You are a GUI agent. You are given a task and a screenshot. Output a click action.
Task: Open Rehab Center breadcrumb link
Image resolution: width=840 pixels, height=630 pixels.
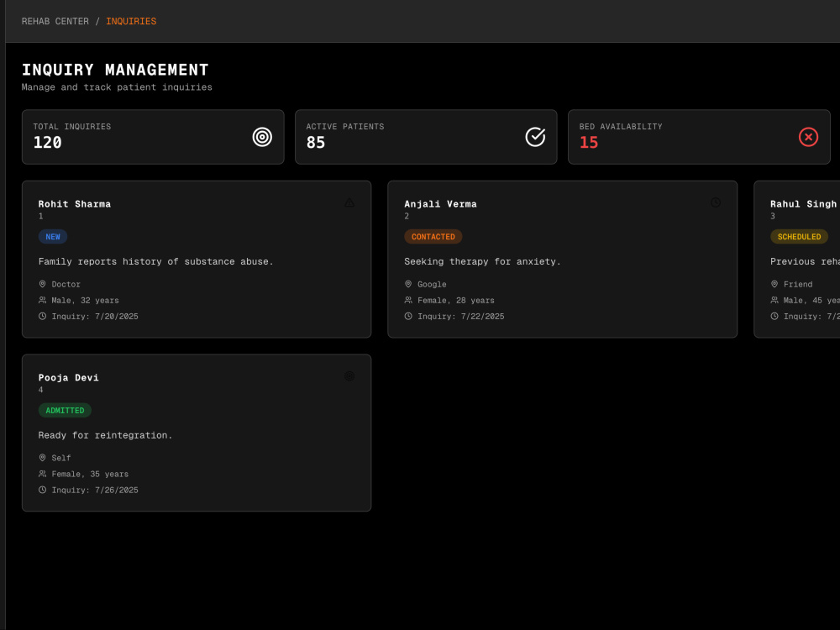tap(55, 22)
